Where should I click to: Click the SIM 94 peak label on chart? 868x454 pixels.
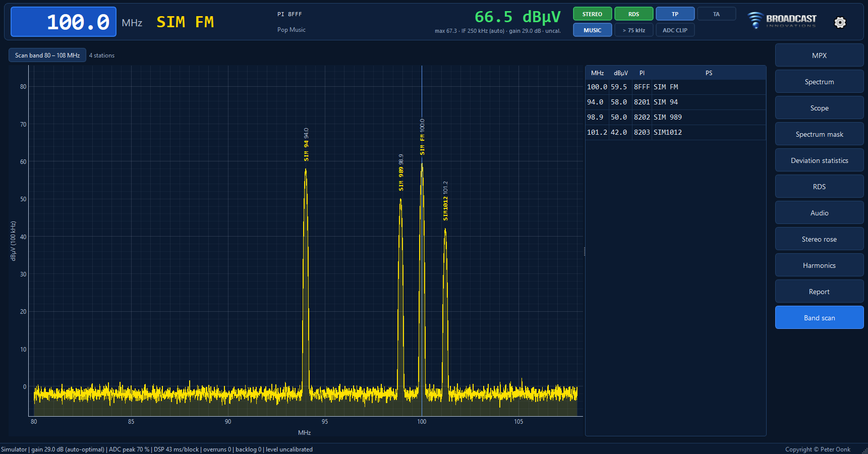click(306, 145)
